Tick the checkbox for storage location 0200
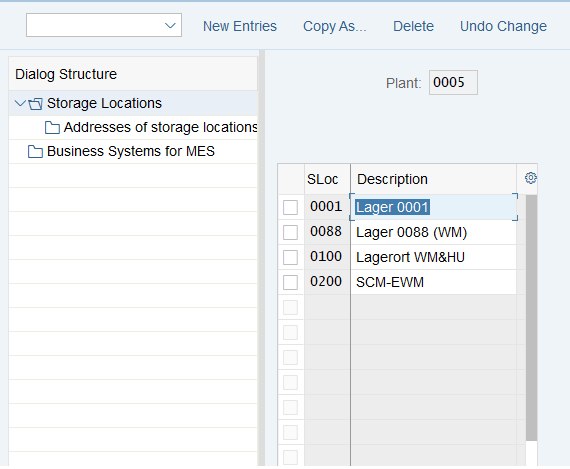 pyautogui.click(x=290, y=282)
